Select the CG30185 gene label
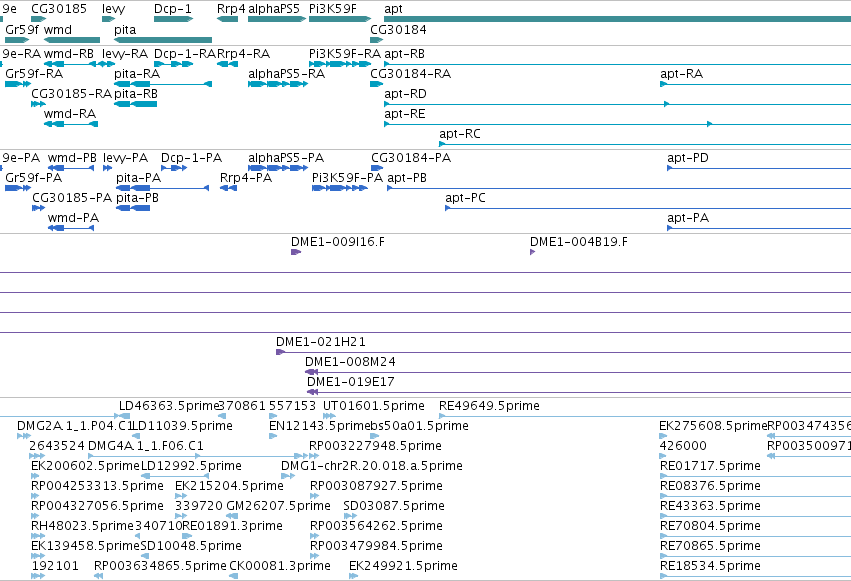The height and width of the screenshot is (581, 851). (x=59, y=9)
